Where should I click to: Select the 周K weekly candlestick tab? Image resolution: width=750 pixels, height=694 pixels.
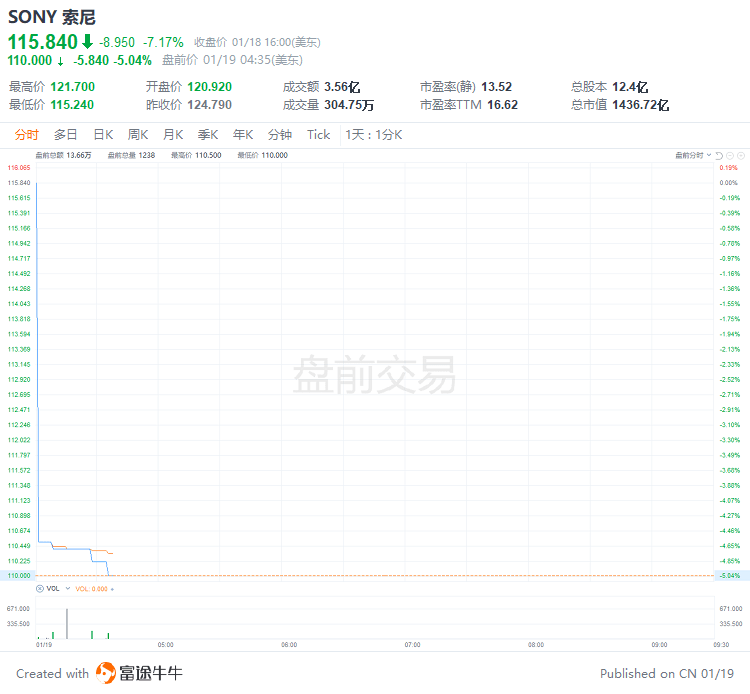pyautogui.click(x=138, y=135)
